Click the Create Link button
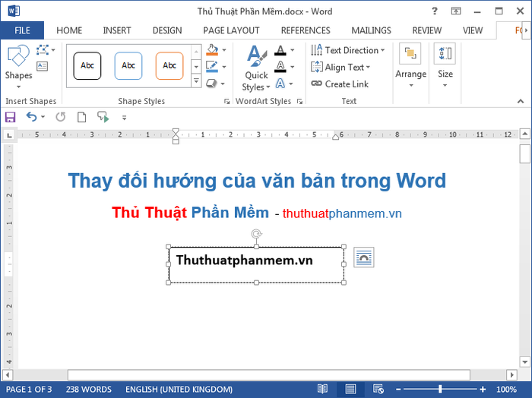The width and height of the screenshot is (532, 398). pyautogui.click(x=340, y=84)
